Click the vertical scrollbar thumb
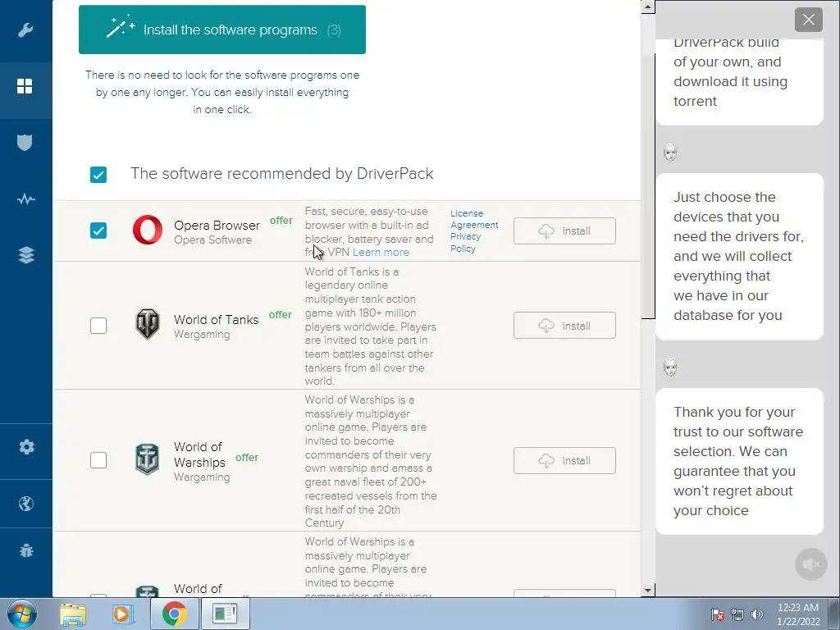 (648, 185)
